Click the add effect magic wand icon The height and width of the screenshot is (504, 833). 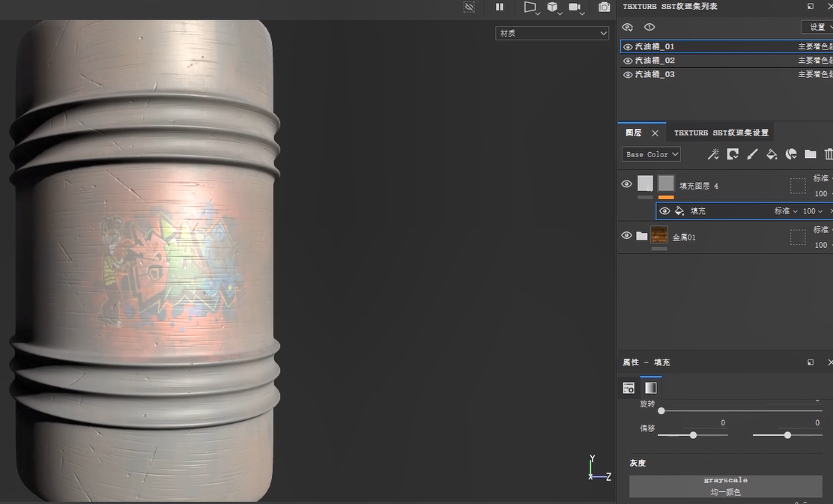(713, 154)
